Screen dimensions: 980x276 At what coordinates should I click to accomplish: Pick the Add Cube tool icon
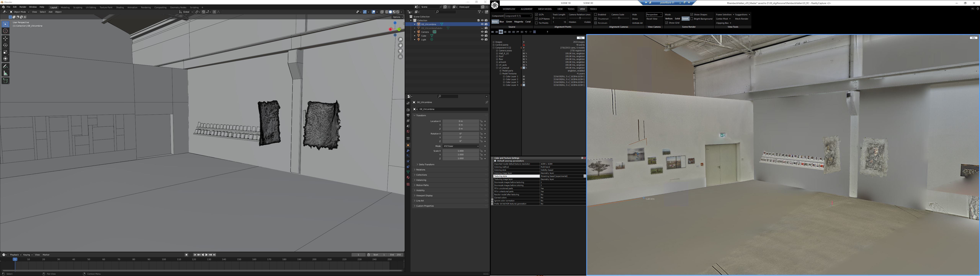[x=5, y=81]
